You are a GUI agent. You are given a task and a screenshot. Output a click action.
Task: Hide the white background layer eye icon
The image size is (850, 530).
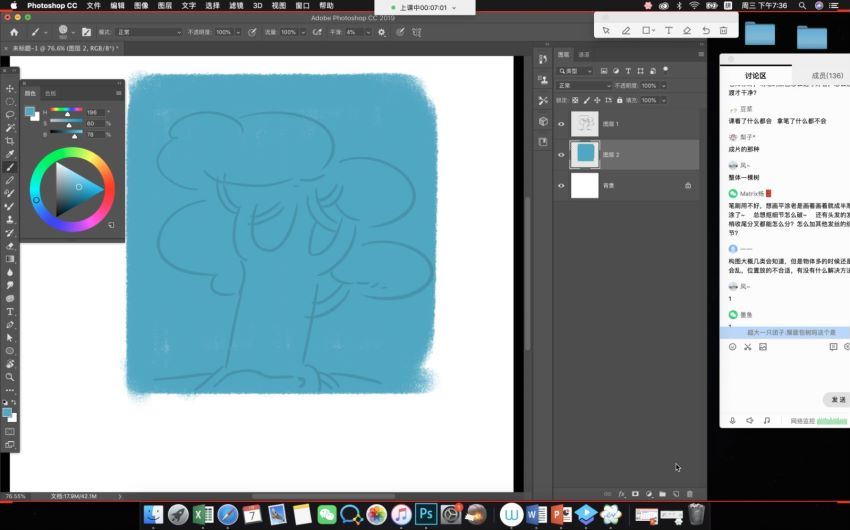pyautogui.click(x=561, y=186)
